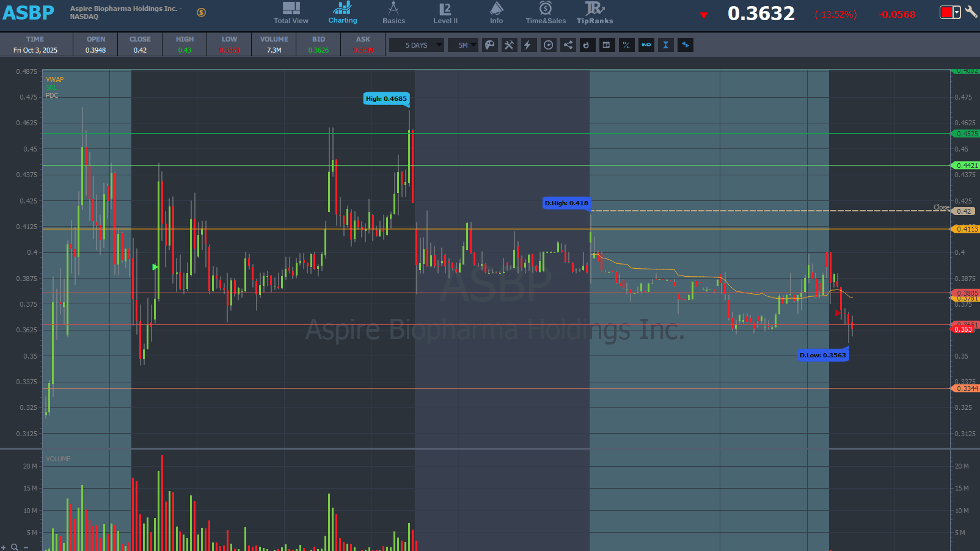Toggle the IND indicators button

(x=646, y=45)
